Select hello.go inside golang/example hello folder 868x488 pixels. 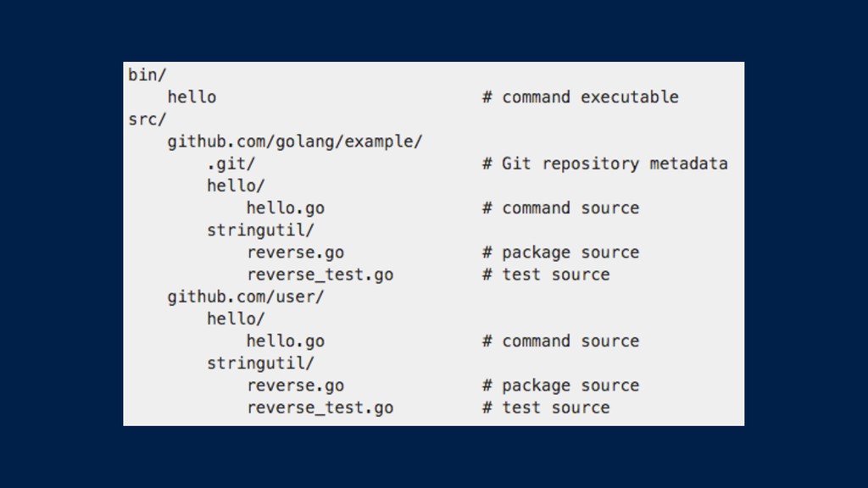point(286,208)
